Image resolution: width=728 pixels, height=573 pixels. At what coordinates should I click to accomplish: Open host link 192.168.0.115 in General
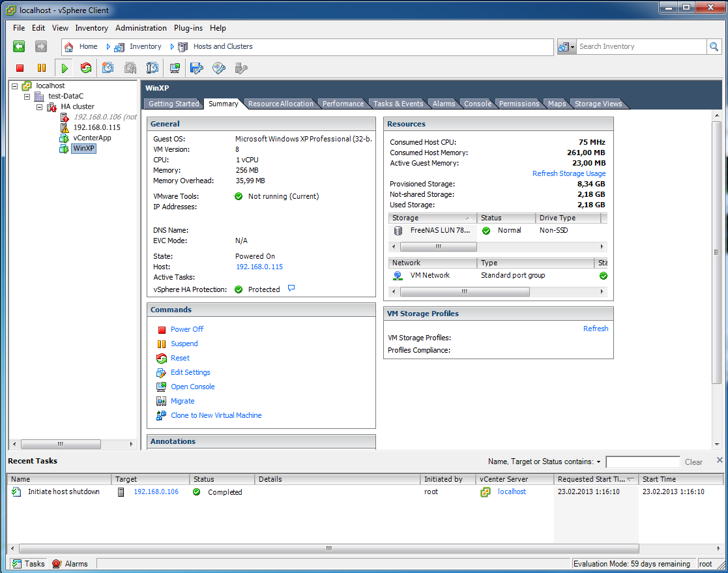[259, 267]
